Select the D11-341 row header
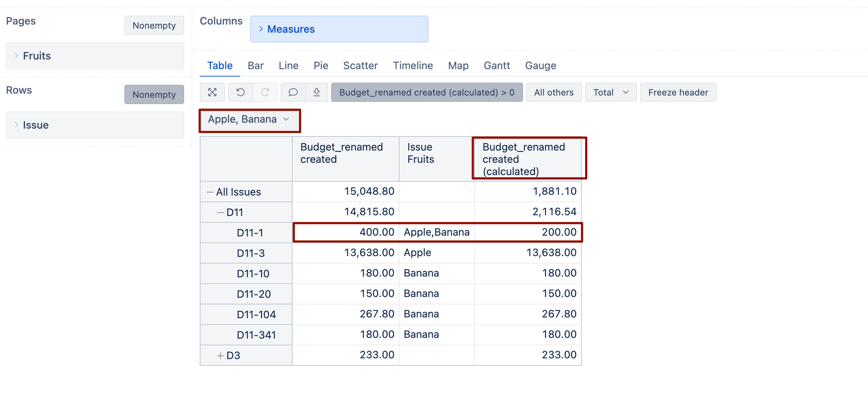The width and height of the screenshot is (868, 397). [246, 335]
